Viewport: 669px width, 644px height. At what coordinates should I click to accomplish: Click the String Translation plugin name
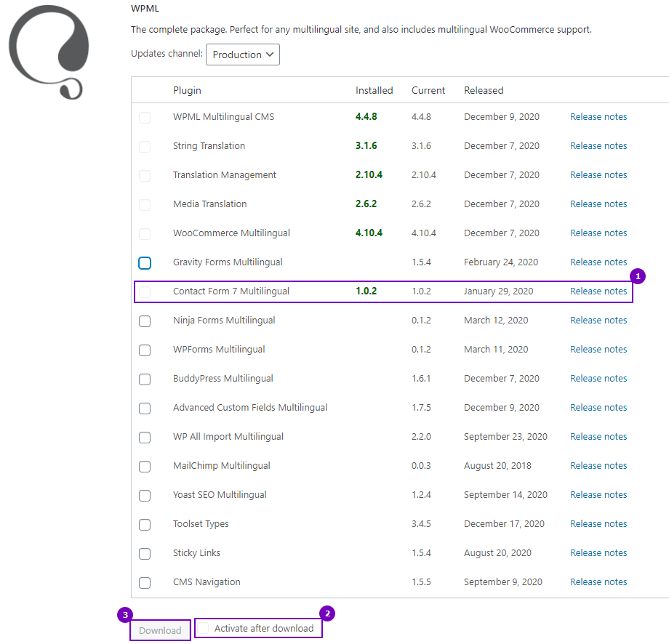click(209, 146)
